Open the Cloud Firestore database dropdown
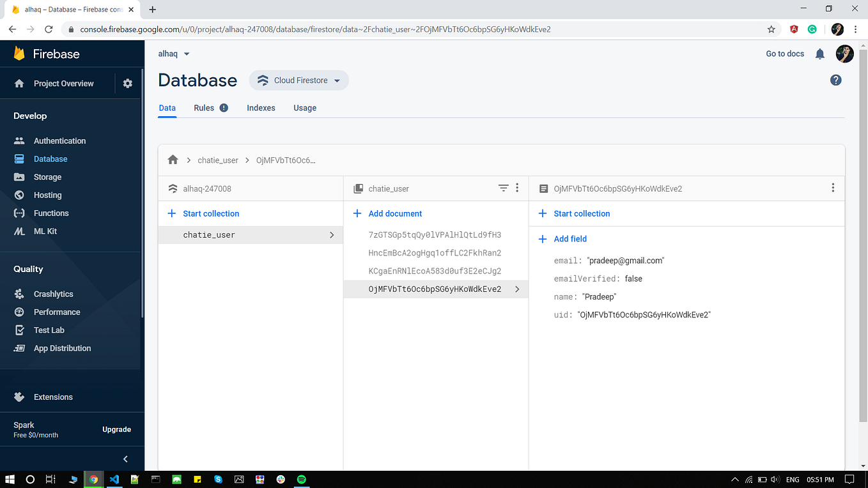Viewport: 868px width, 488px height. coord(298,80)
